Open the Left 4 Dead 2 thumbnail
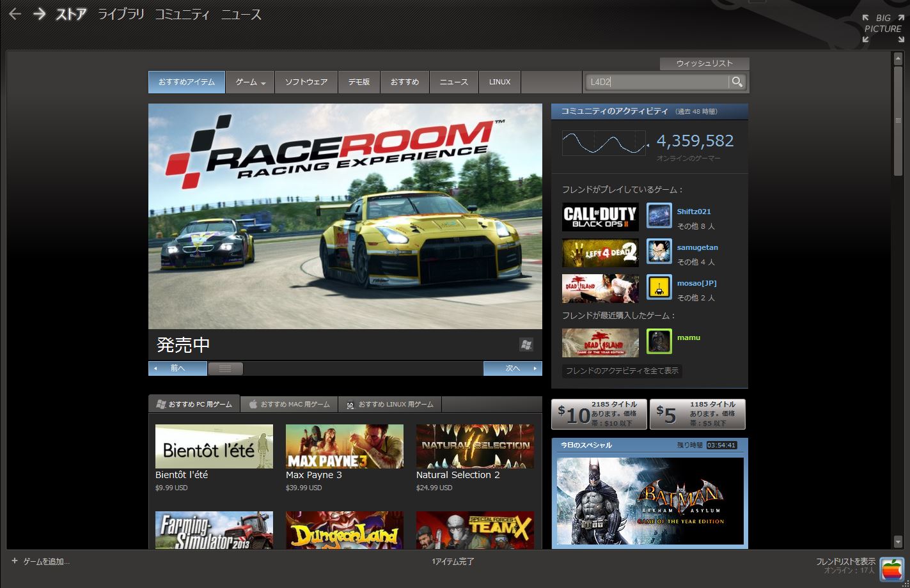The width and height of the screenshot is (910, 588). point(600,252)
